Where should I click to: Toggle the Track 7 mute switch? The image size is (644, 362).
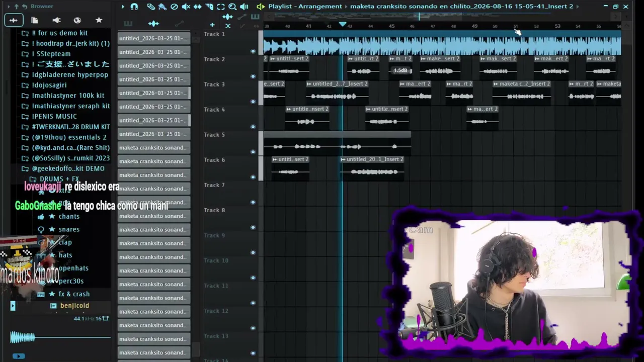(x=253, y=202)
